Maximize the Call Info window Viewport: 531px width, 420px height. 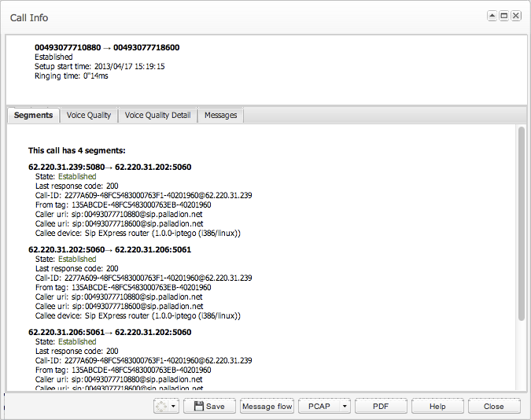coord(504,16)
